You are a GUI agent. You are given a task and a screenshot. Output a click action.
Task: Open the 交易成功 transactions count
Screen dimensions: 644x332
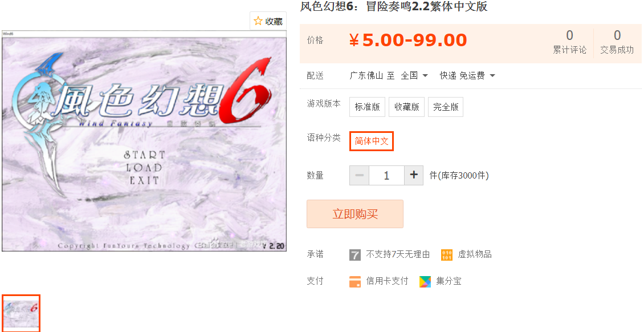[x=617, y=42]
